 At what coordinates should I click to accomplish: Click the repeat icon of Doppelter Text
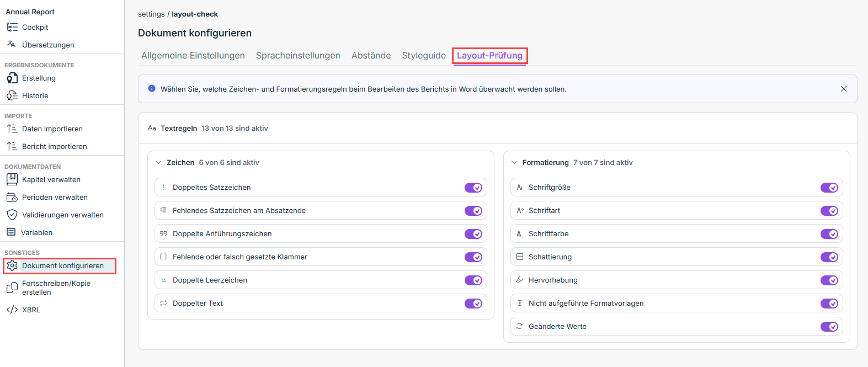coord(163,303)
